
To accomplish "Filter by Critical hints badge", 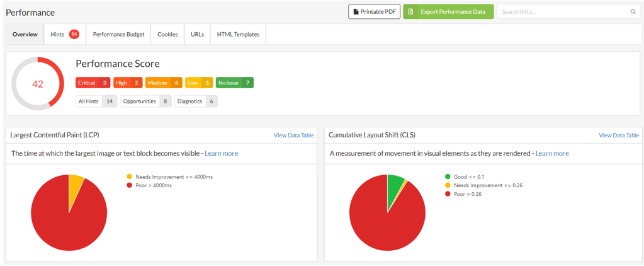I will tap(93, 83).
